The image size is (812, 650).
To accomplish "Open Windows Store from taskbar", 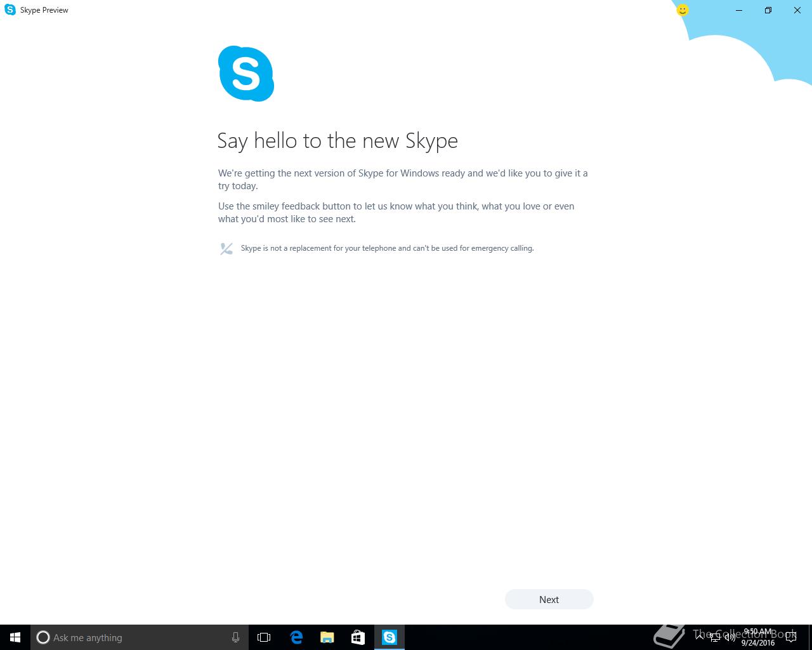I will tap(358, 637).
